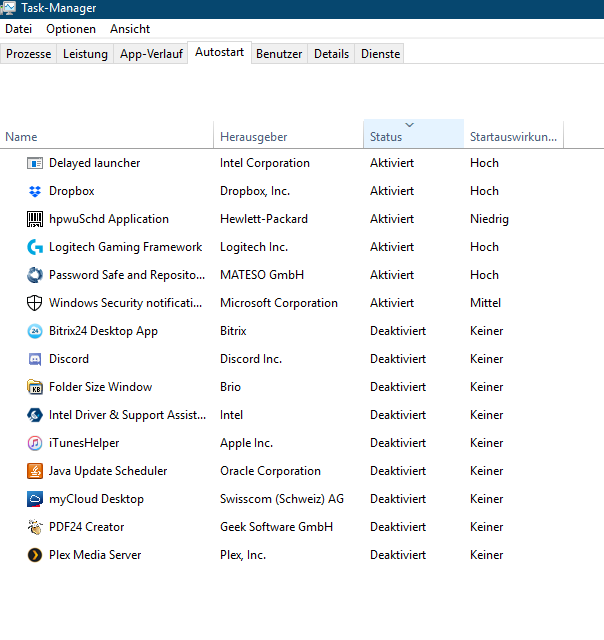The height and width of the screenshot is (640, 604).
Task: Select the Java Update Scheduler entry
Action: [x=108, y=471]
